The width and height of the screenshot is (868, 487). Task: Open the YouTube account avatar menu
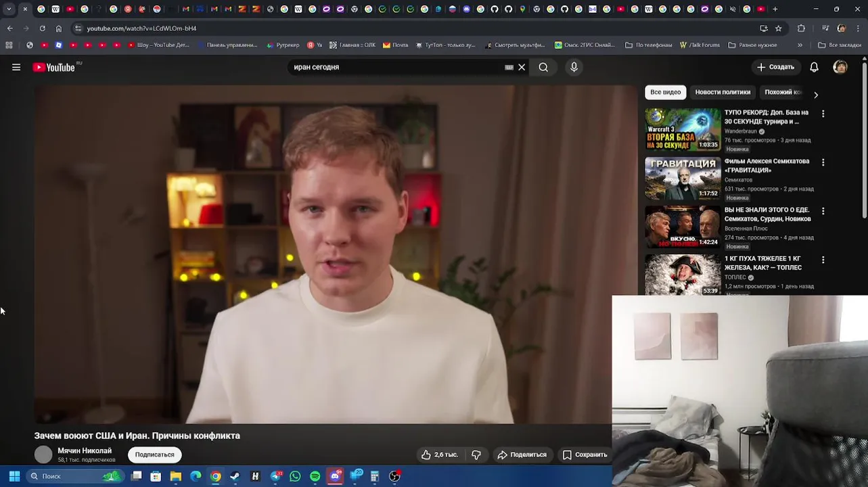click(840, 67)
